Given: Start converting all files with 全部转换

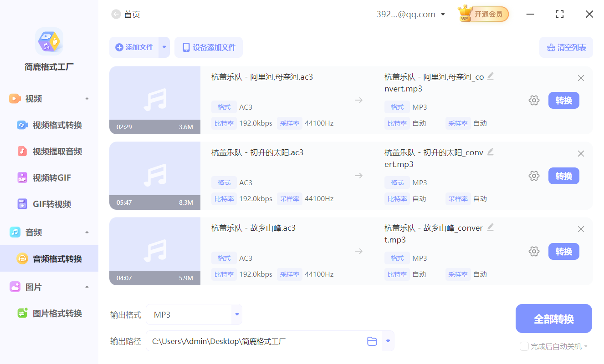Looking at the screenshot, I should click(553, 318).
